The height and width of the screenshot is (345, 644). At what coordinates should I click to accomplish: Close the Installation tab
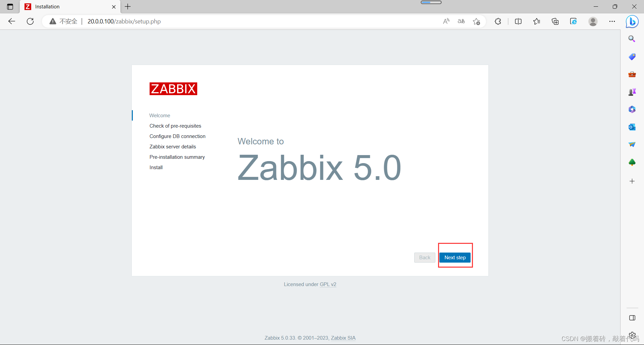tap(114, 7)
